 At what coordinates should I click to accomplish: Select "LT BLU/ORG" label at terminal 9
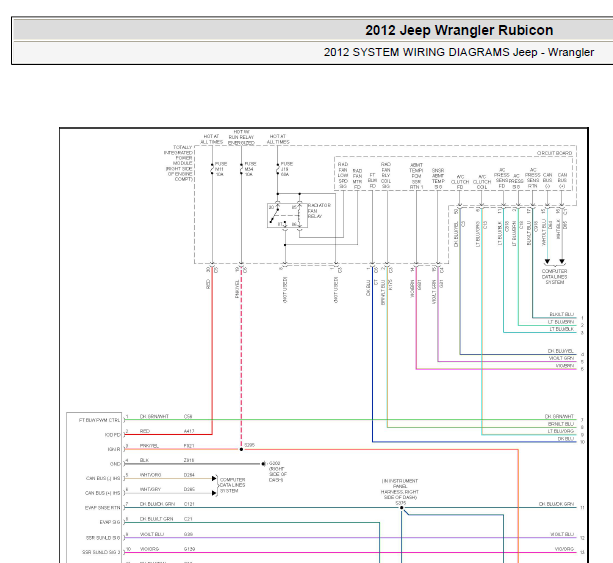561,431
